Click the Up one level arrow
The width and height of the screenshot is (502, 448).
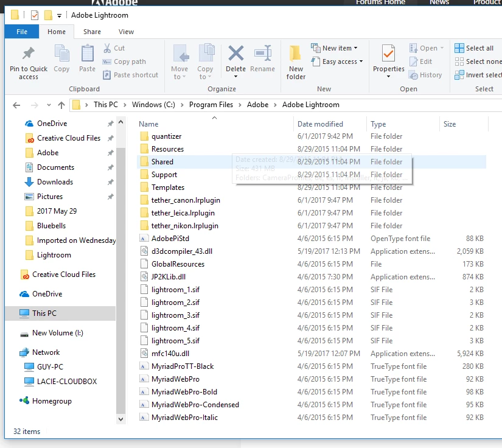click(61, 105)
